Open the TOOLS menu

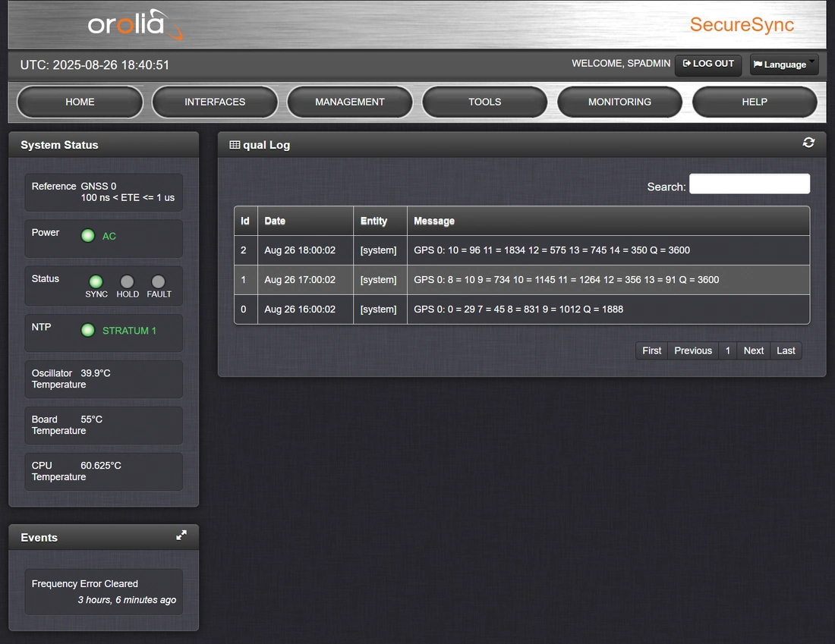click(x=484, y=102)
